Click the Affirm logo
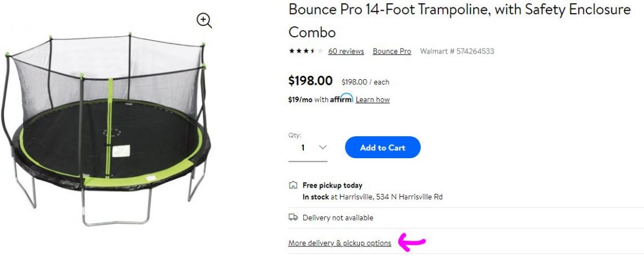 click(x=342, y=99)
